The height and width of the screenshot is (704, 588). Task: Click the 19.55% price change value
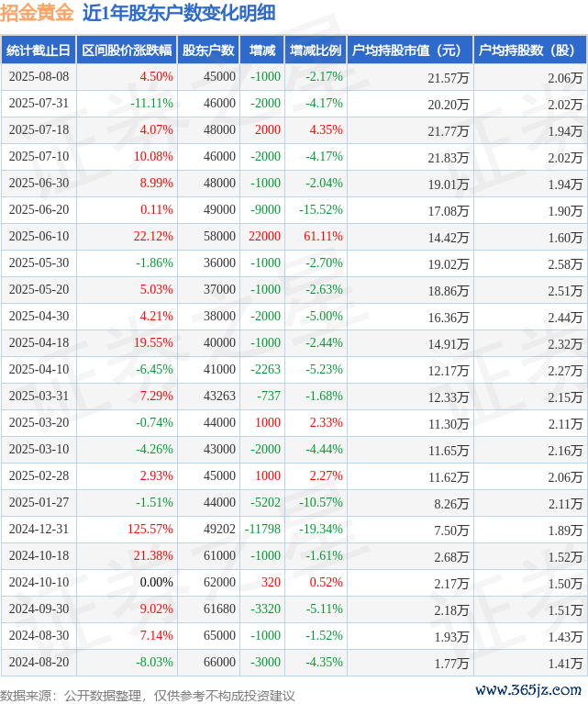(153, 342)
